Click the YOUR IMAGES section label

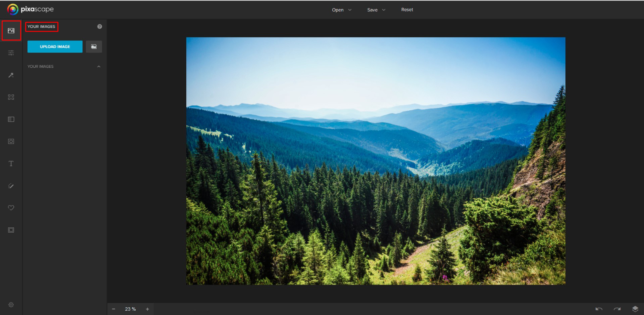click(40, 67)
